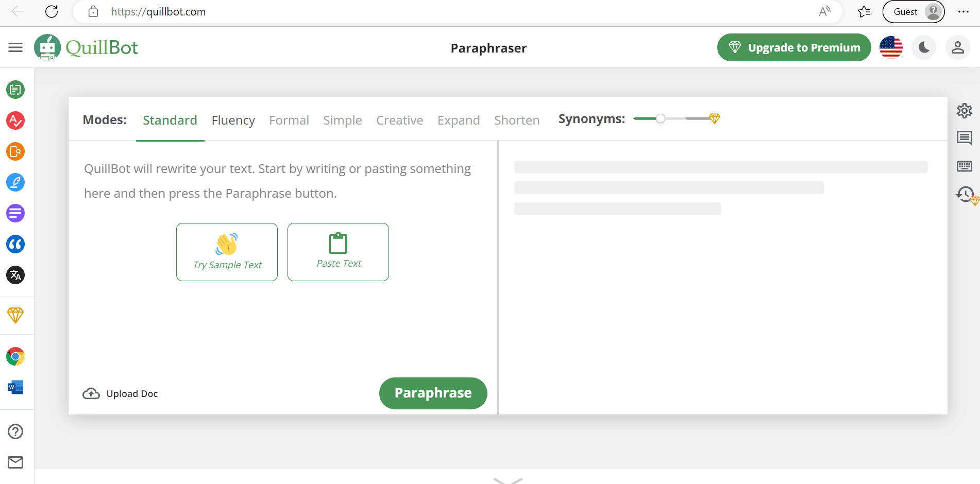Switch to Fluency mode
The width and height of the screenshot is (980, 484).
tap(233, 120)
